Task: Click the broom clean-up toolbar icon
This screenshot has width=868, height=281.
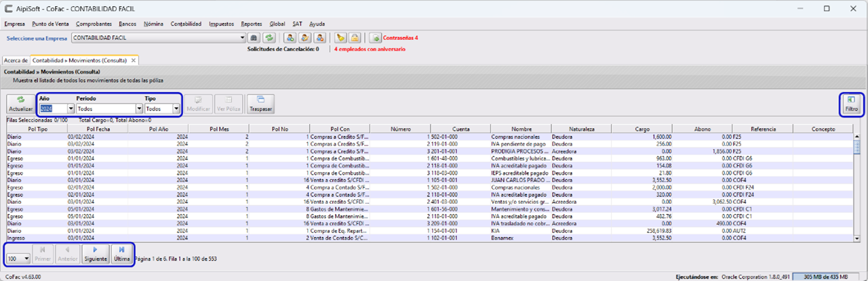Action: (340, 38)
